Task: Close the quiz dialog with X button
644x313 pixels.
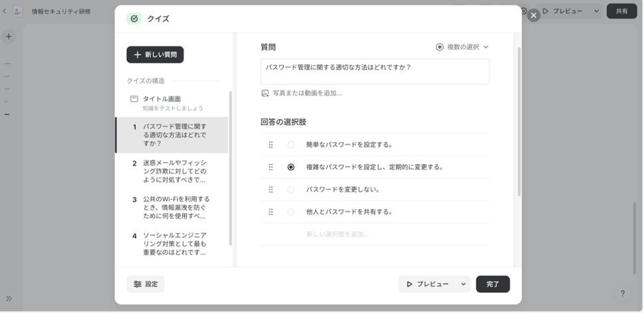Action: coord(534,15)
